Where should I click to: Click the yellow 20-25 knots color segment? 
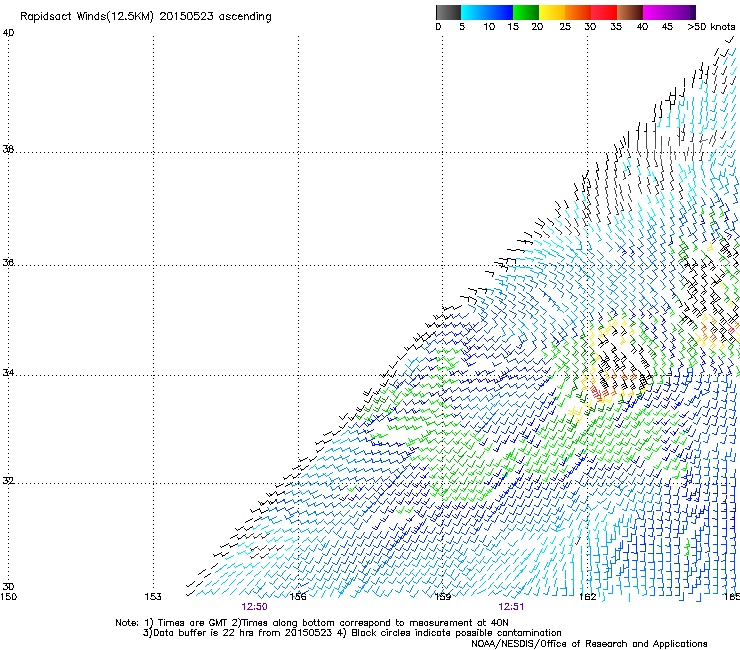click(552, 12)
